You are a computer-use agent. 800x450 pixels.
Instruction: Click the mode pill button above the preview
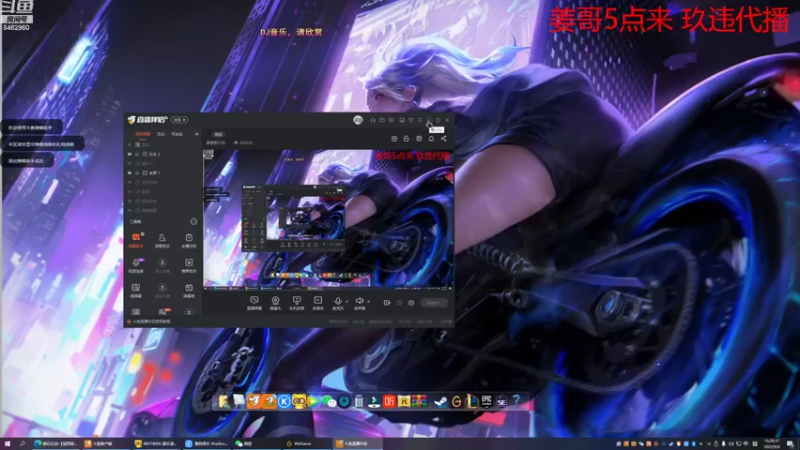[218, 134]
